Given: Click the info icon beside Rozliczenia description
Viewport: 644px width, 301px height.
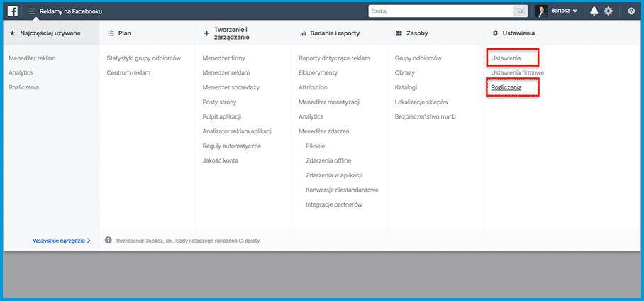Looking at the screenshot, I should click(x=108, y=240).
